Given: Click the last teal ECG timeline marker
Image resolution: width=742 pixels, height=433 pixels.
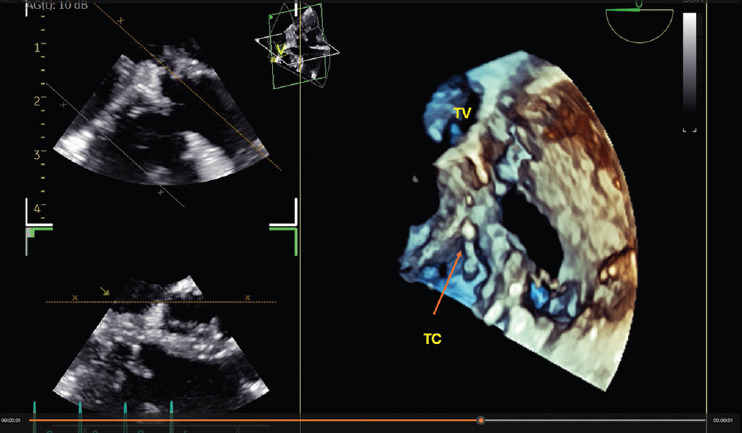Looking at the screenshot, I should 171,410.
